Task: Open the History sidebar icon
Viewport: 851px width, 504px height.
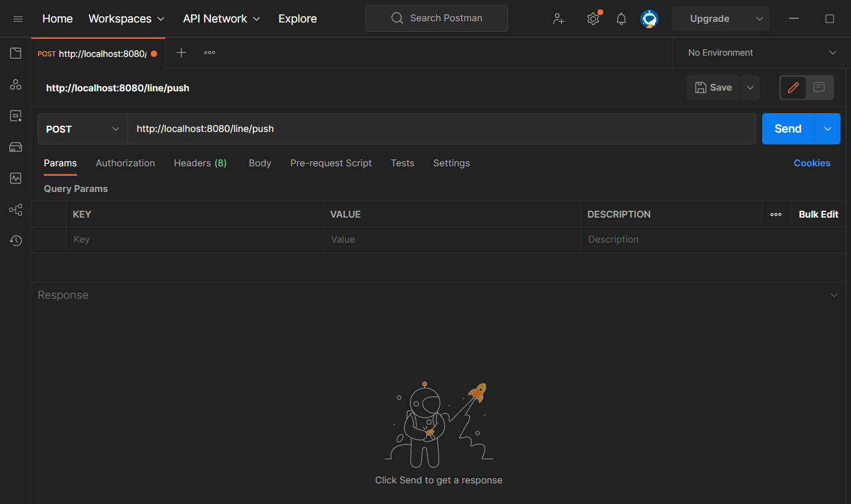Action: [16, 241]
